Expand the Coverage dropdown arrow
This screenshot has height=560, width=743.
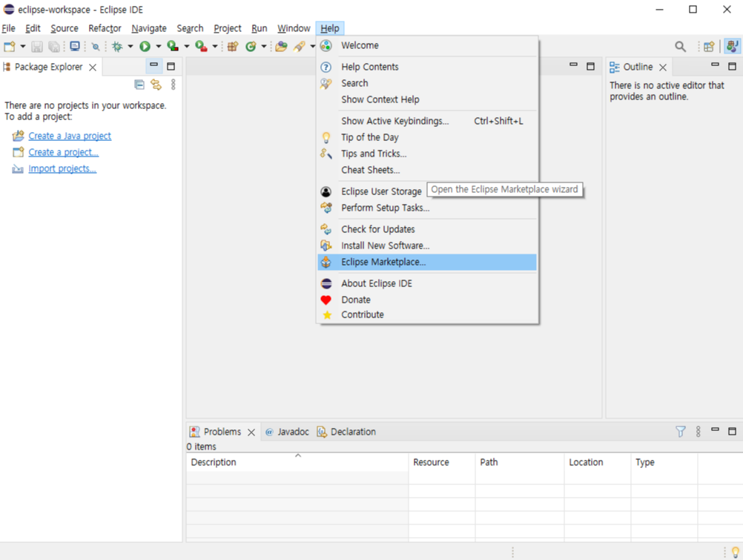pyautogui.click(x=186, y=47)
